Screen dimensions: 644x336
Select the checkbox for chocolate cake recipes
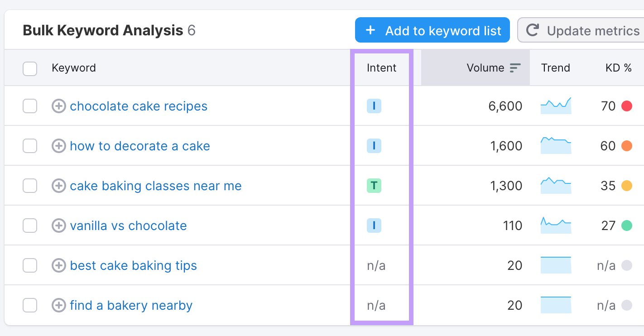coord(30,106)
